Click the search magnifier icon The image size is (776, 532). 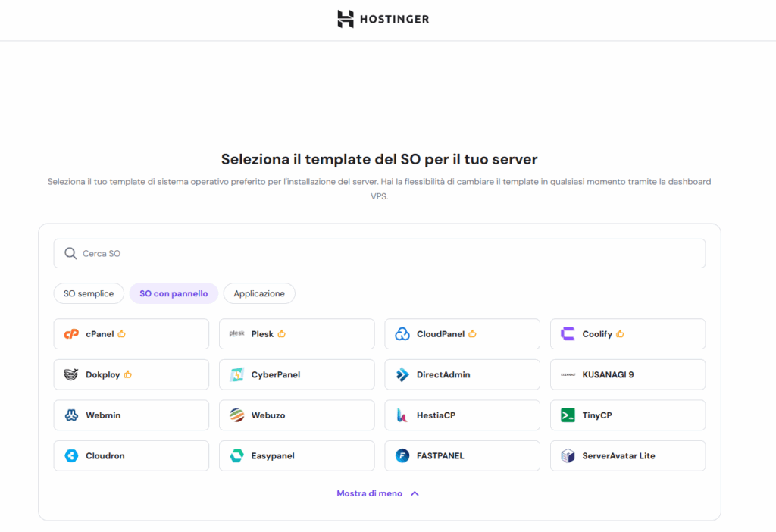[x=70, y=253]
